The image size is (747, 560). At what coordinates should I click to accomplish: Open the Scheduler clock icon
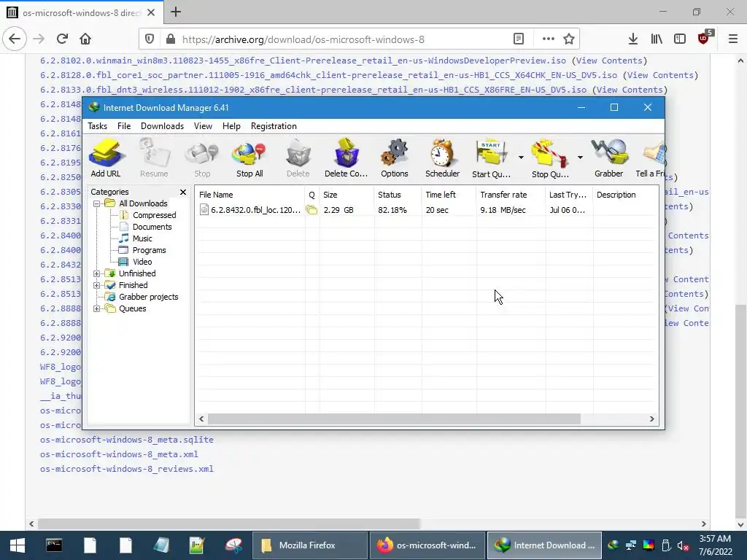click(x=443, y=158)
